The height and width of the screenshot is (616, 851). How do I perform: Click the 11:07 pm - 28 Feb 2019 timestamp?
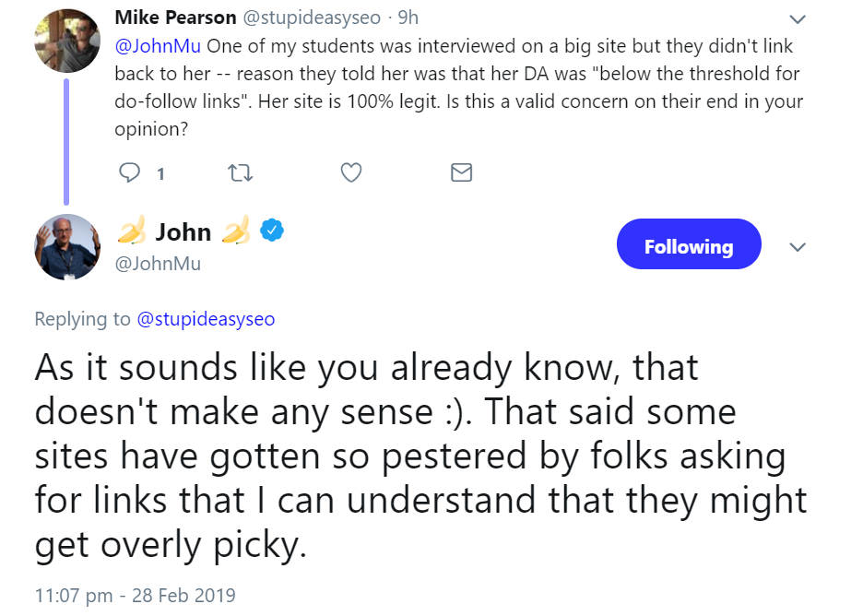pos(135,595)
